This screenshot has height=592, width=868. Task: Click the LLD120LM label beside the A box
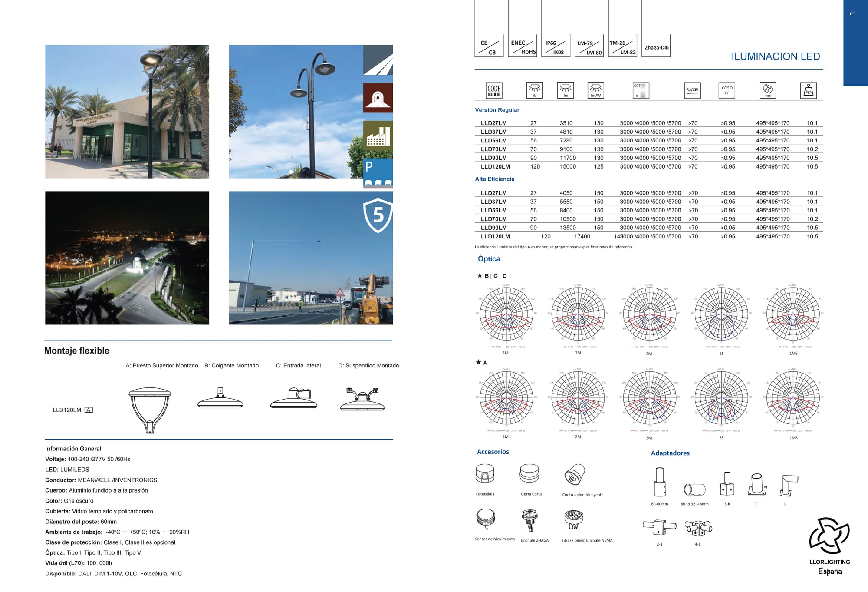67,410
